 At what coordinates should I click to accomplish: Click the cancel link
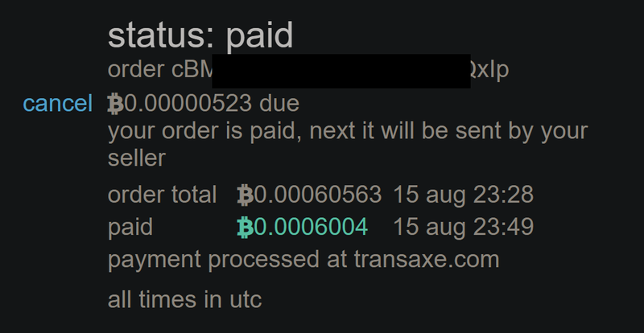tap(58, 104)
